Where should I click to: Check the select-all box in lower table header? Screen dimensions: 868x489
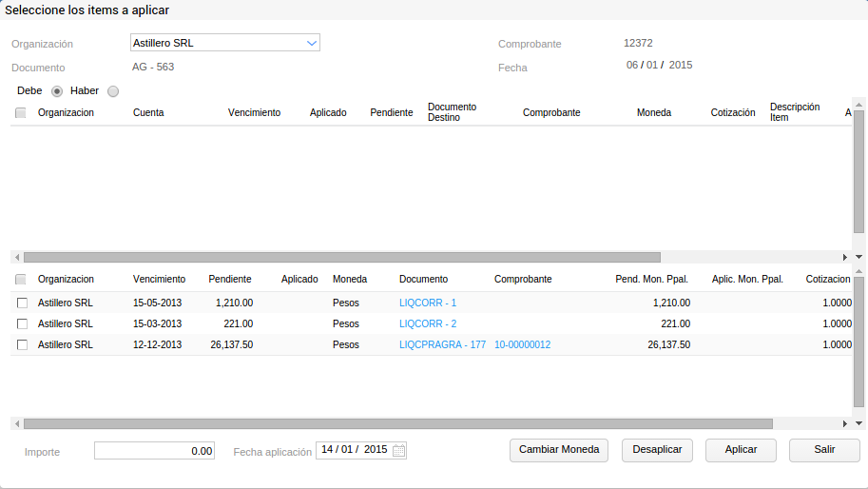21,280
